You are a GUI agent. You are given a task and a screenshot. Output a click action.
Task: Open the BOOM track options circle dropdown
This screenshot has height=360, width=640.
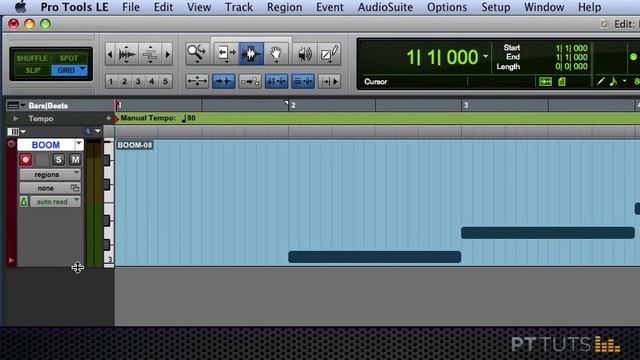point(11,144)
